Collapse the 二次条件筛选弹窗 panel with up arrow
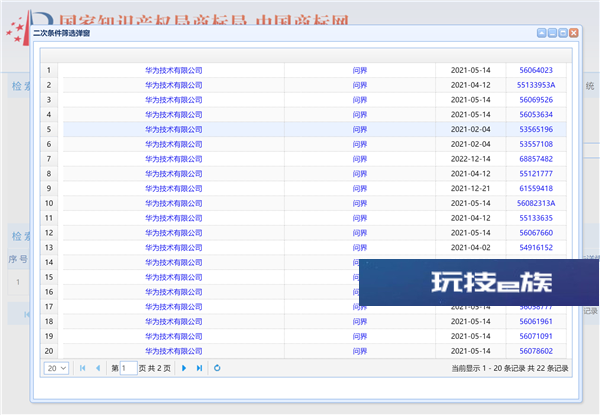 pos(541,33)
